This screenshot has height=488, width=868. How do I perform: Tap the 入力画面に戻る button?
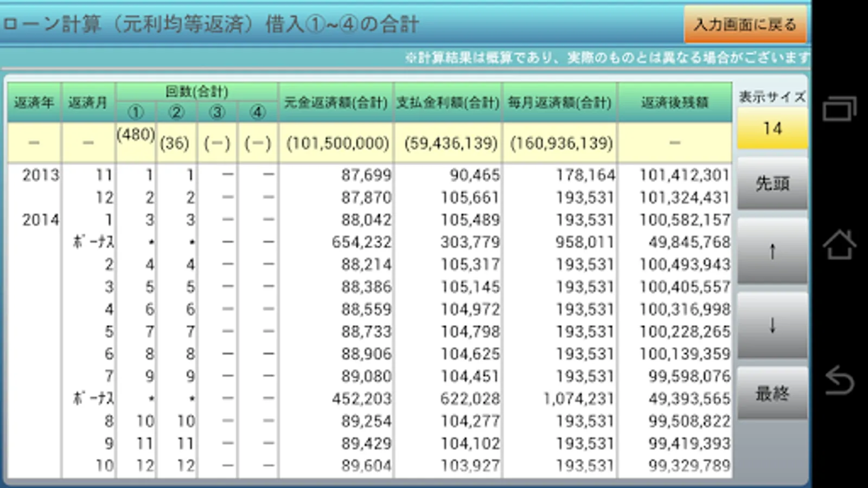[x=745, y=24]
